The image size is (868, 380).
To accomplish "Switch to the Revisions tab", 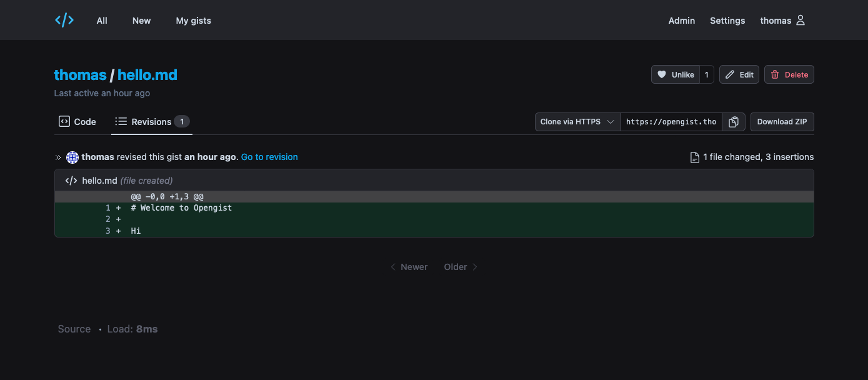I will 152,122.
